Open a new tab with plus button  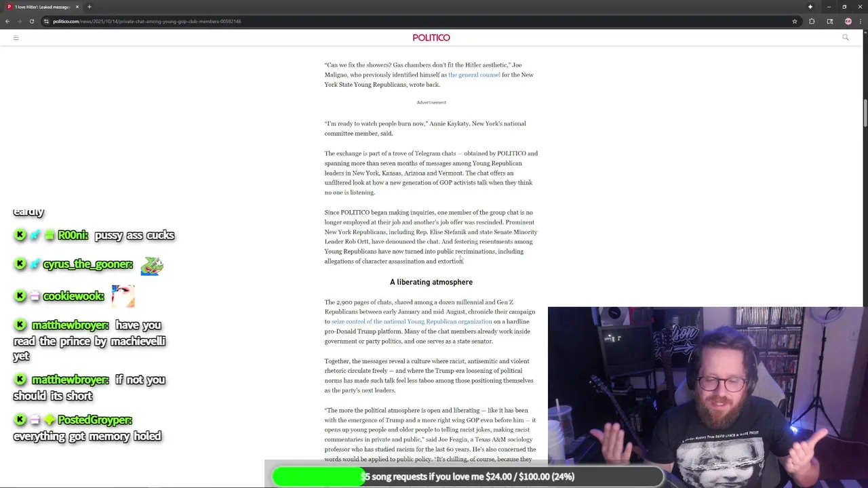(x=89, y=7)
